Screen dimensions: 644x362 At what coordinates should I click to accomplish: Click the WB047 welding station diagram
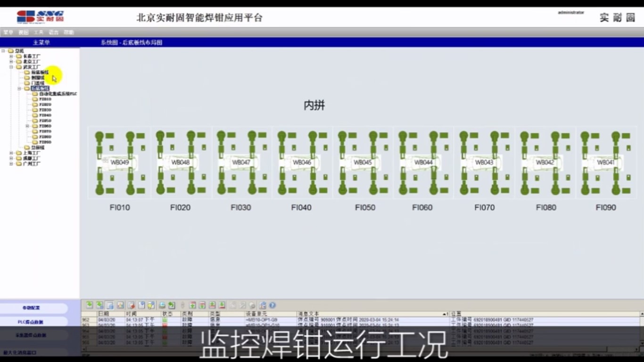click(x=241, y=163)
